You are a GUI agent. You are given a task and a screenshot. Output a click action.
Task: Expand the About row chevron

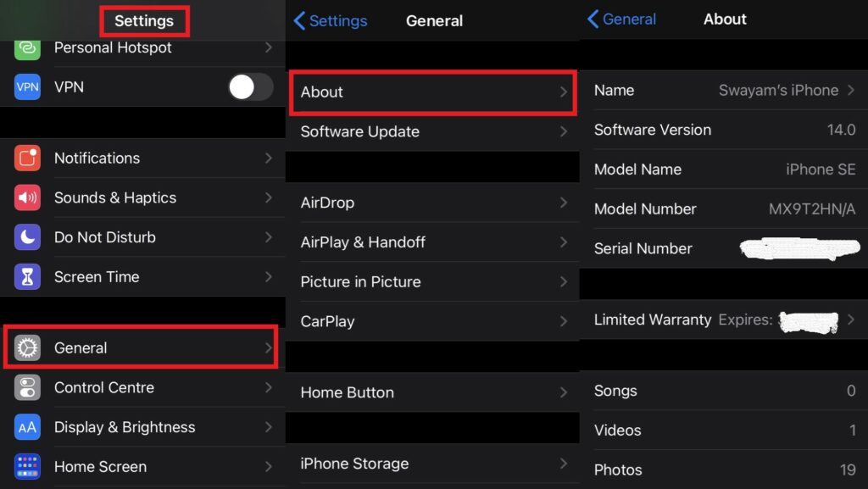coord(565,92)
